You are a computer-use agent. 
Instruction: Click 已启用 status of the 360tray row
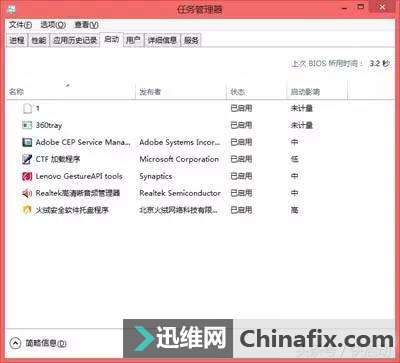241,125
